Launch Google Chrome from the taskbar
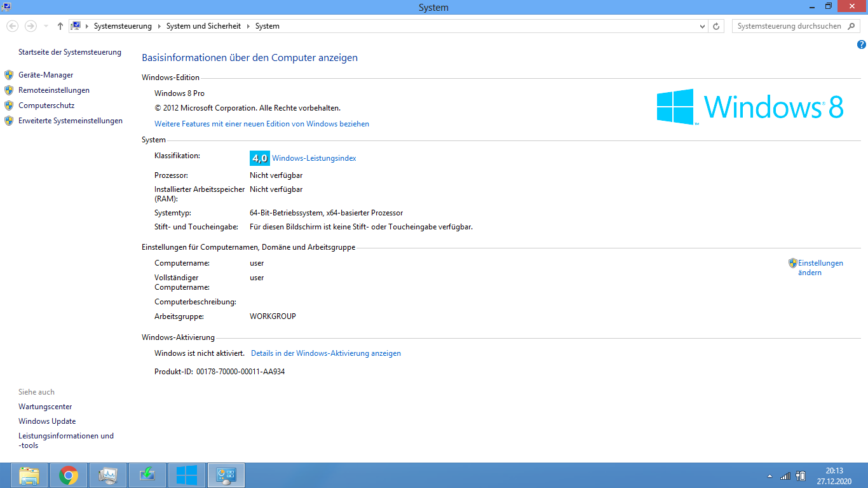 click(69, 475)
